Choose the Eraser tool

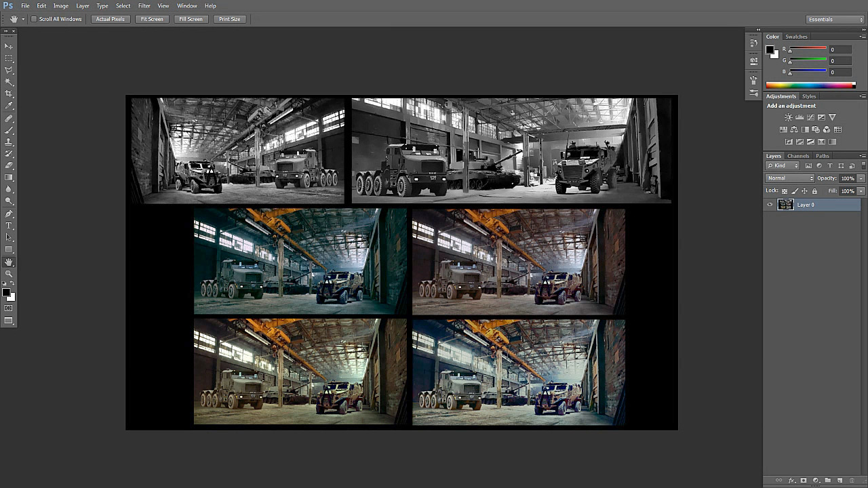pos(9,165)
